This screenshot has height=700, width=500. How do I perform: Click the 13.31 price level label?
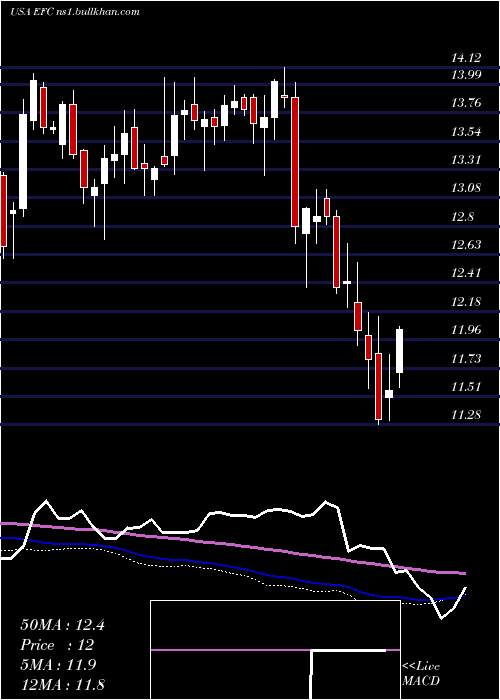click(466, 160)
